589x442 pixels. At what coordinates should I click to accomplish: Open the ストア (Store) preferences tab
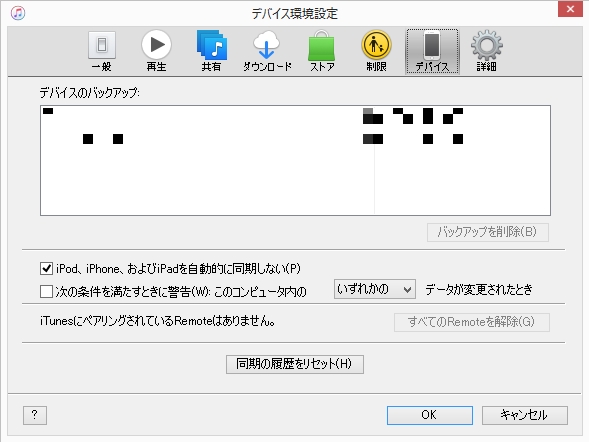coord(322,51)
